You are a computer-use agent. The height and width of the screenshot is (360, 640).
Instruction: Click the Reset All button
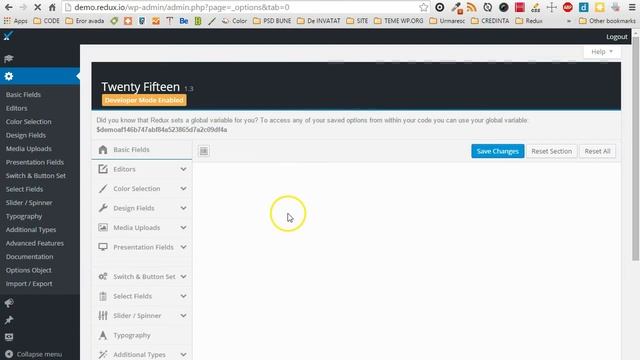597,151
